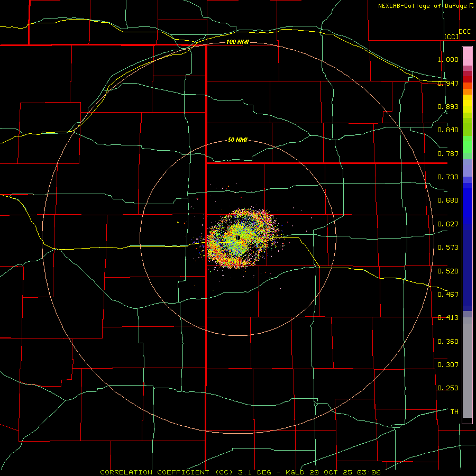Select the 50 NMI range ring label
476x476 pixels.
click(237, 140)
